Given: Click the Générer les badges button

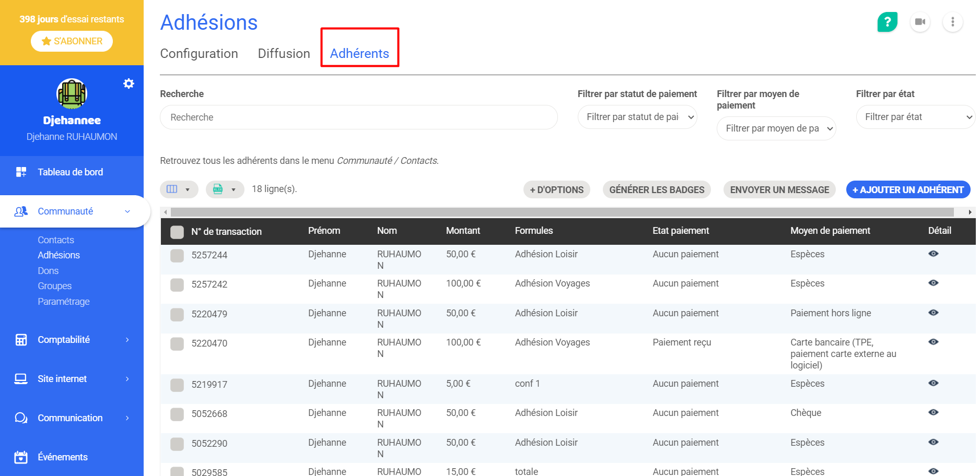Looking at the screenshot, I should point(656,190).
